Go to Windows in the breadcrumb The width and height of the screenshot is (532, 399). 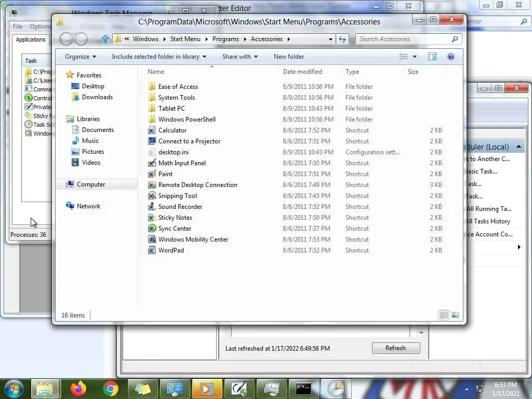pos(145,39)
